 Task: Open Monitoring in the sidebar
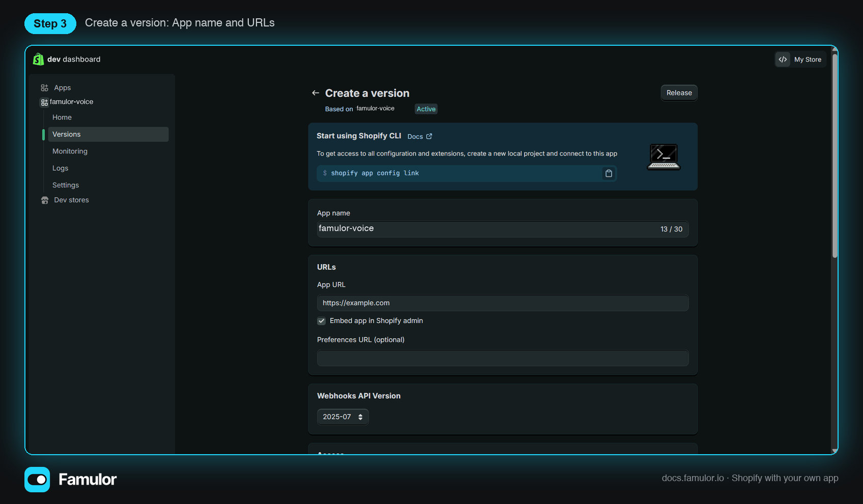click(x=70, y=152)
